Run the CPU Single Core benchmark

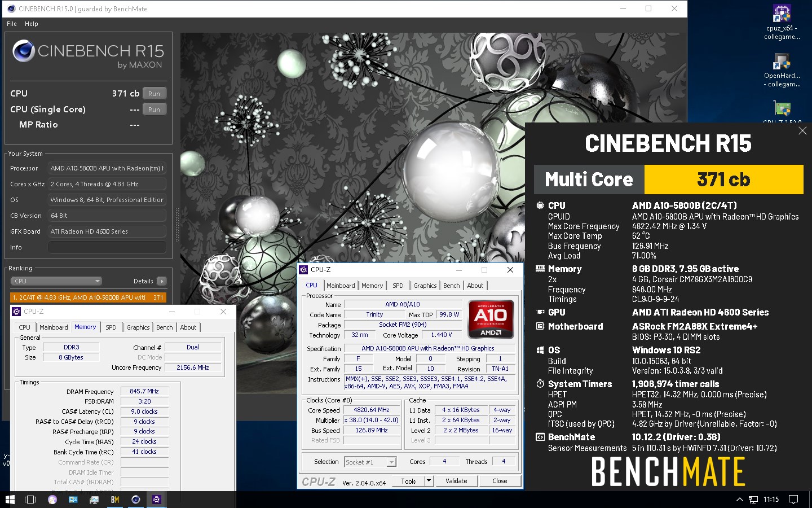(x=154, y=110)
